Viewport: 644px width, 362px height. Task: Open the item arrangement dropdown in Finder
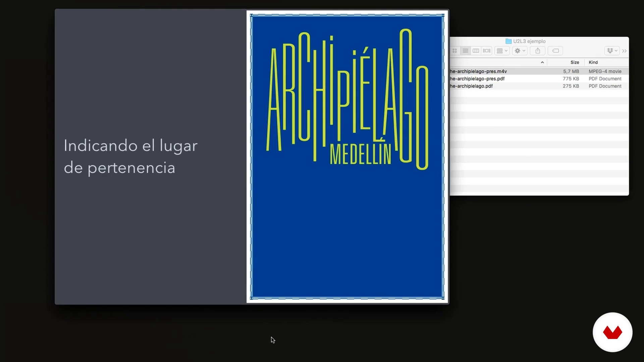(x=502, y=51)
